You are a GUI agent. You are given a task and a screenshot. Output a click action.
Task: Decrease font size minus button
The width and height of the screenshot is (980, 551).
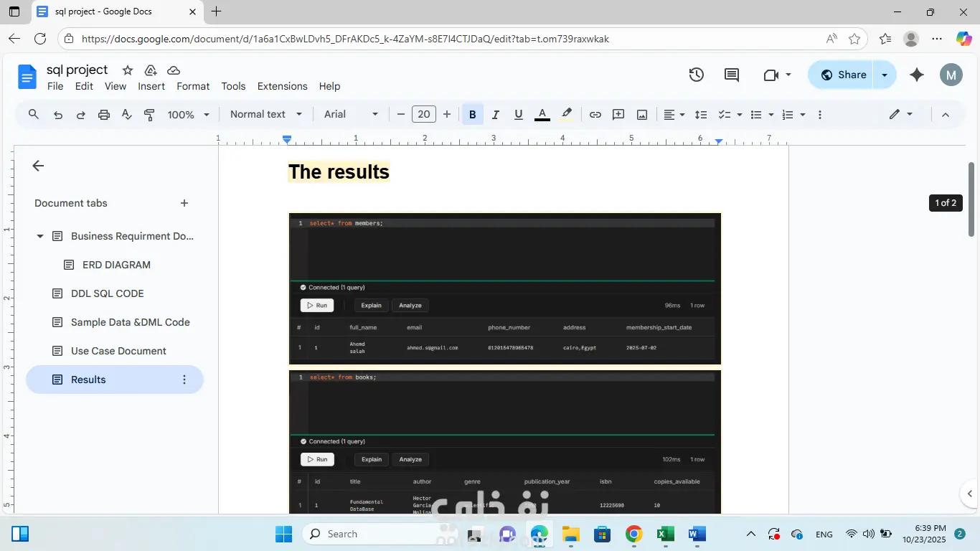[x=401, y=115]
